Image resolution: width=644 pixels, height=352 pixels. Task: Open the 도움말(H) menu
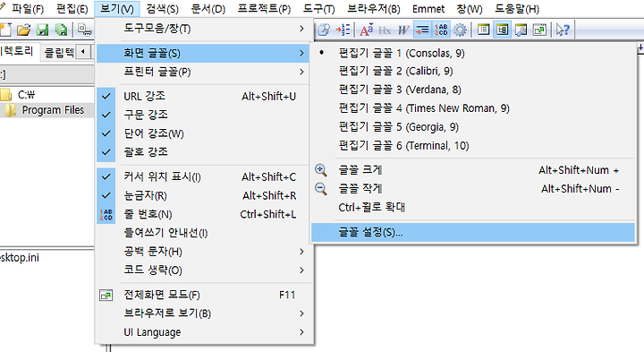(x=517, y=9)
